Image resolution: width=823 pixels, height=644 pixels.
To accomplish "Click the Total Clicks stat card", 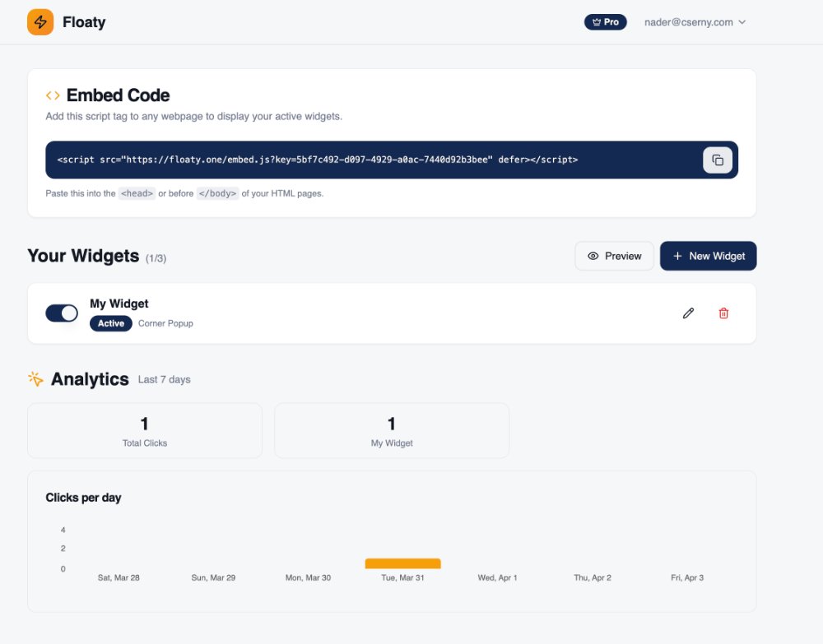I will pyautogui.click(x=145, y=430).
